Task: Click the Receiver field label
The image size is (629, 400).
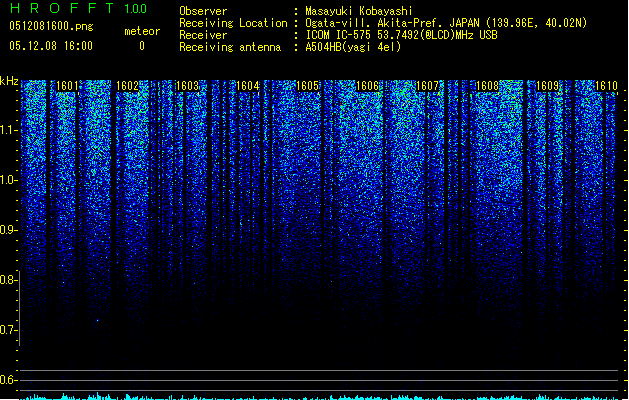Action: [x=203, y=35]
